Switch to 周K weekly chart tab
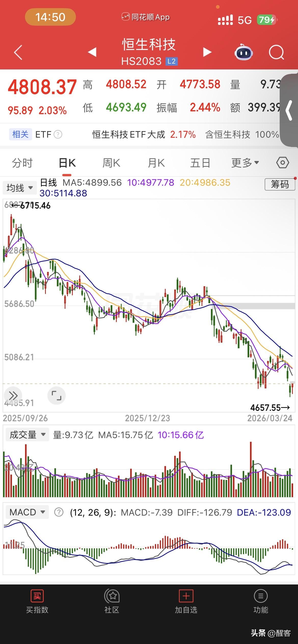 [x=111, y=163]
